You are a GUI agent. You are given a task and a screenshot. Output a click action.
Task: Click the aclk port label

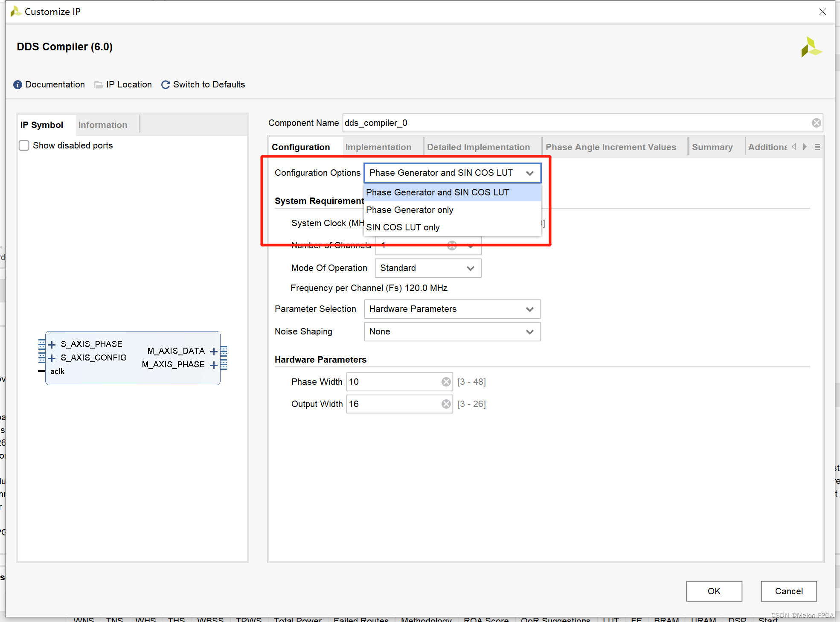point(58,372)
